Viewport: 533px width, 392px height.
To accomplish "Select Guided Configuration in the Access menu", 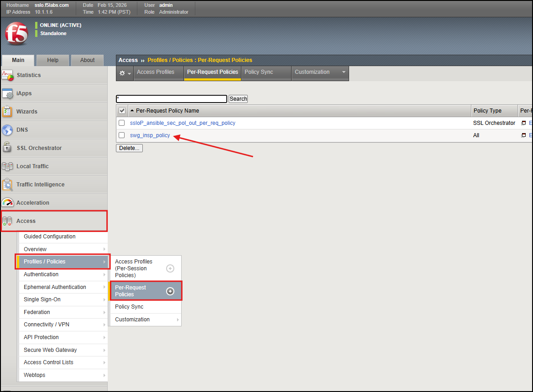I will tap(63, 237).
